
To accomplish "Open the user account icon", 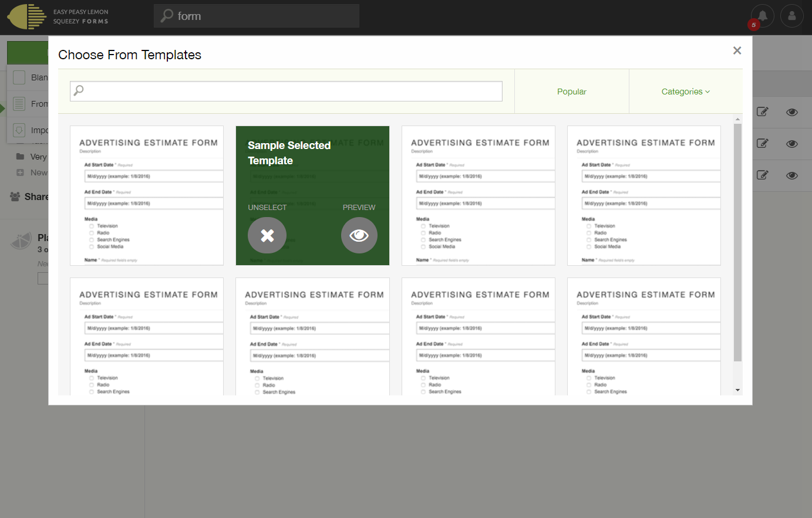I will pos(792,16).
